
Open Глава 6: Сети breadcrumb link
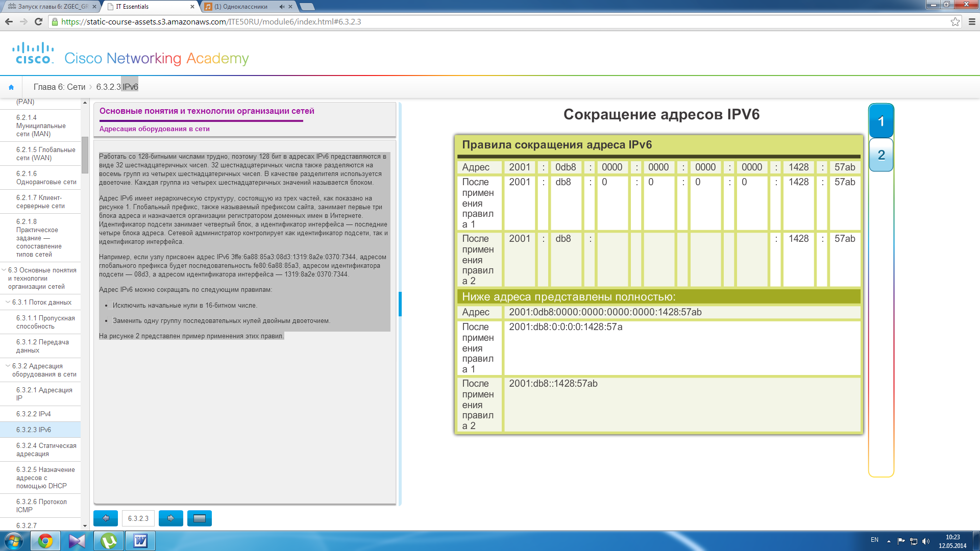(59, 87)
